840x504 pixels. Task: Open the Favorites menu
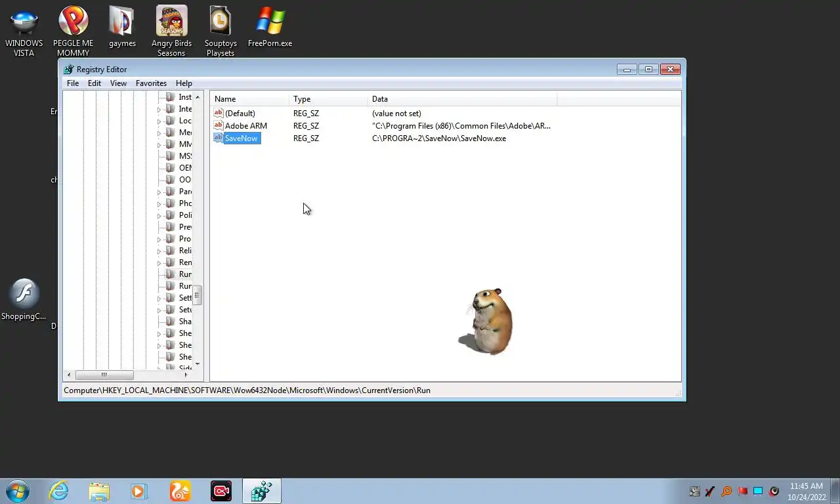[151, 83]
